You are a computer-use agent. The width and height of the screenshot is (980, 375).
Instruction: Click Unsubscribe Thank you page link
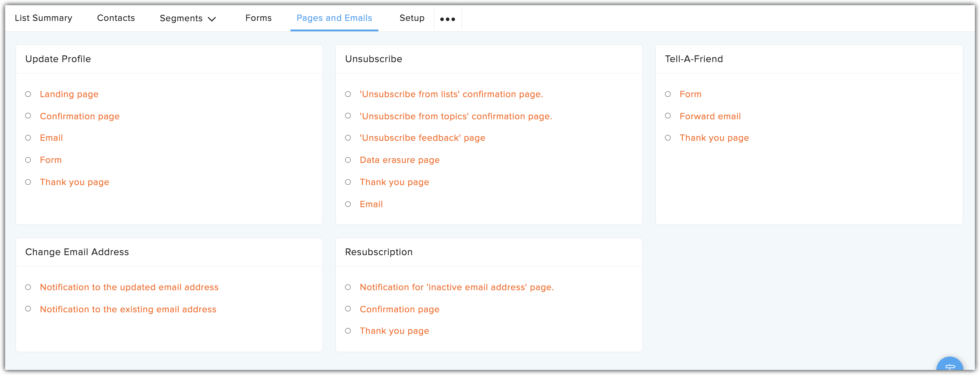click(394, 182)
